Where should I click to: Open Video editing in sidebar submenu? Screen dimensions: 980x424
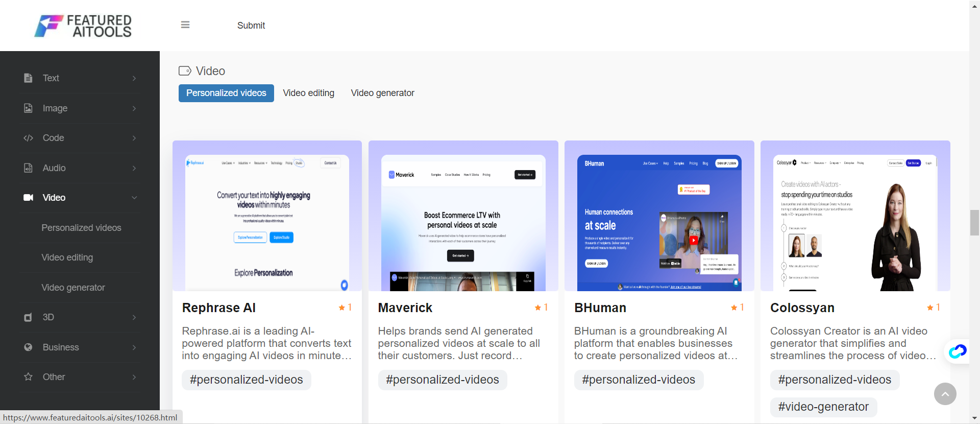click(x=67, y=257)
